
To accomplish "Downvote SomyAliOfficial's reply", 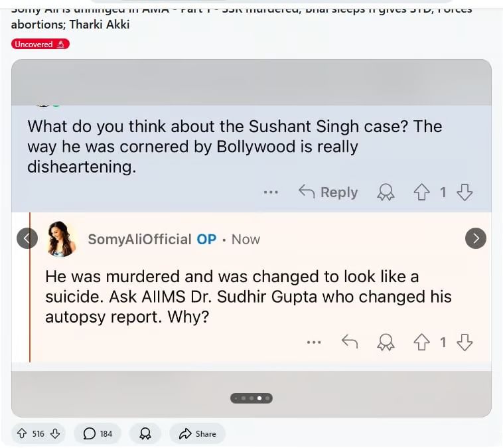I will (x=465, y=342).
